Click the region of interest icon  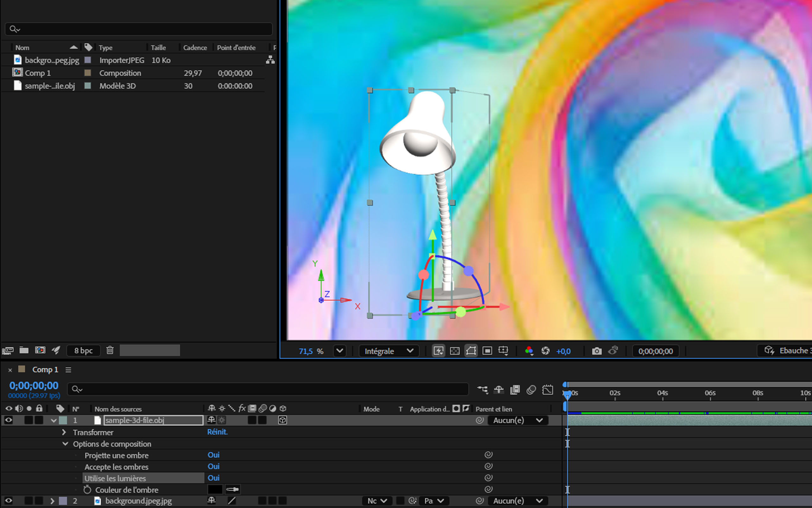pyautogui.click(x=487, y=351)
